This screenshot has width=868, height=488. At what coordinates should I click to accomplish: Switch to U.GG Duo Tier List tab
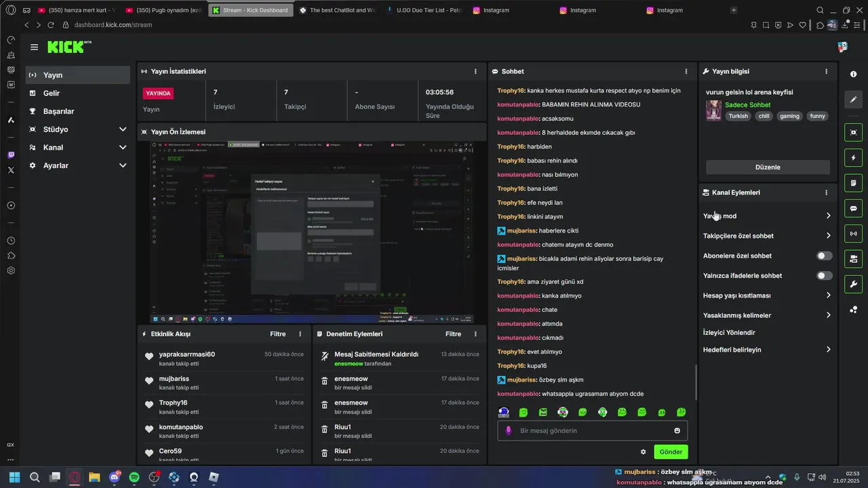(x=425, y=10)
